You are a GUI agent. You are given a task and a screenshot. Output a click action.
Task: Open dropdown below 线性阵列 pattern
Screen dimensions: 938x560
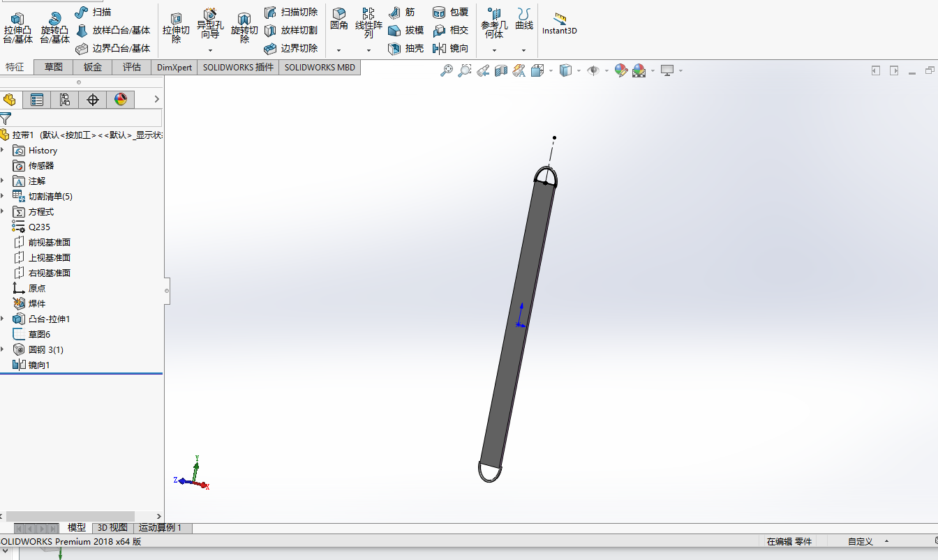click(x=368, y=50)
